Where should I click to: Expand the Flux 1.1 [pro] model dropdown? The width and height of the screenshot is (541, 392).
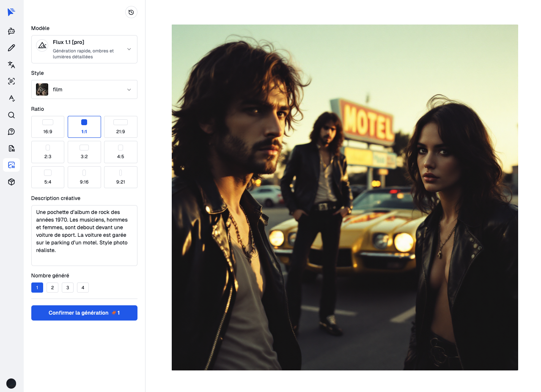[84, 49]
